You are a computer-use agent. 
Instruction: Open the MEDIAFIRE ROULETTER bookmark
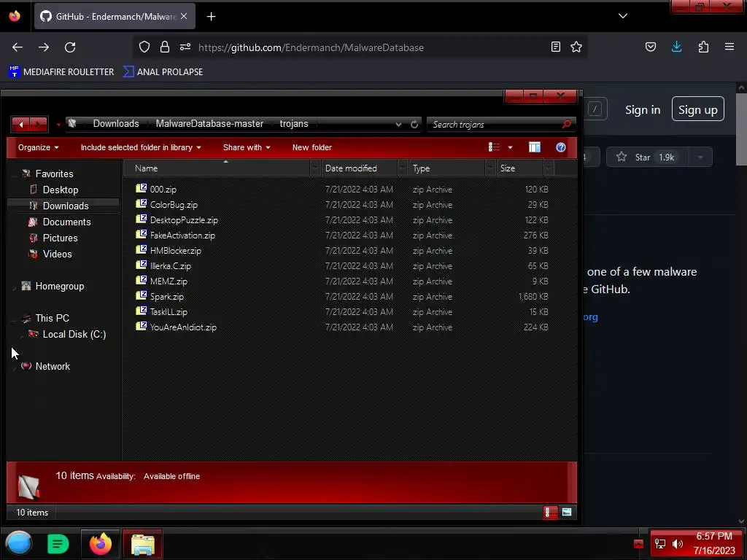61,72
